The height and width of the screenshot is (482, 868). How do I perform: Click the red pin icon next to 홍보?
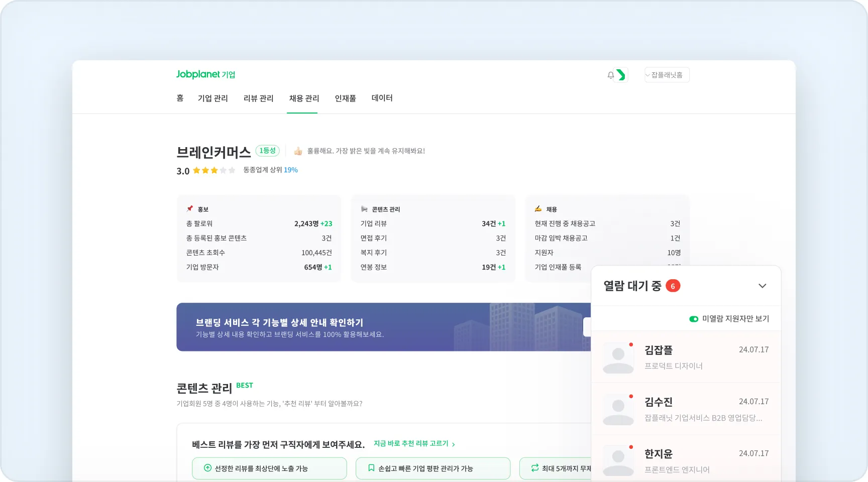tap(190, 209)
